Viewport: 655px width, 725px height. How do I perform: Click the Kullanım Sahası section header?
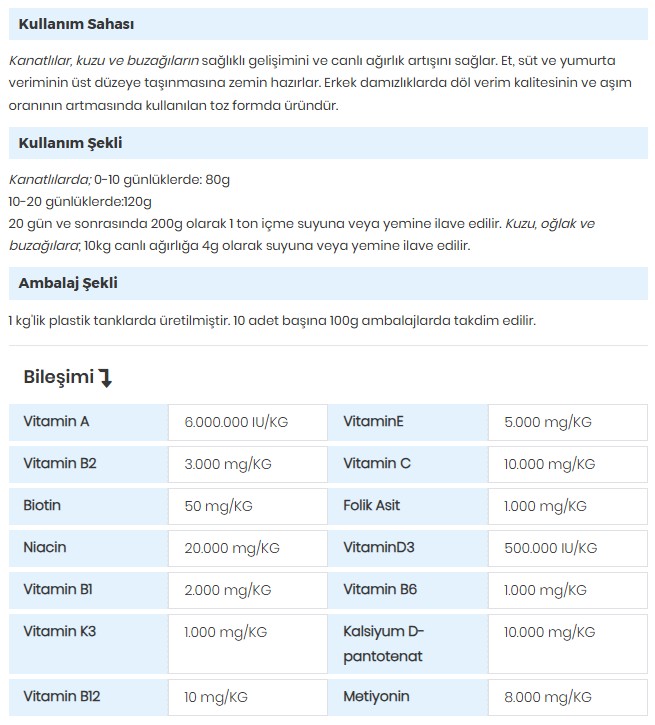pyautogui.click(x=76, y=24)
